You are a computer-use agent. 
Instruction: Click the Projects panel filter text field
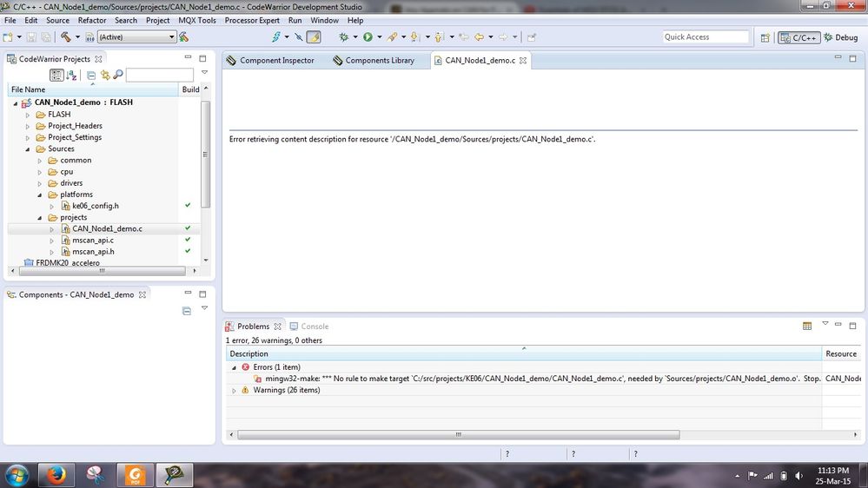pyautogui.click(x=159, y=75)
